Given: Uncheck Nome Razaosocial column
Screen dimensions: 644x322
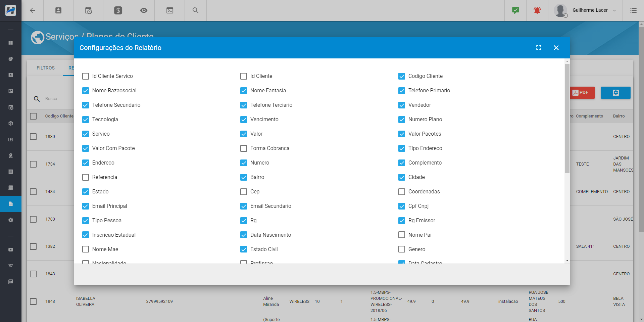Looking at the screenshot, I should (x=86, y=91).
